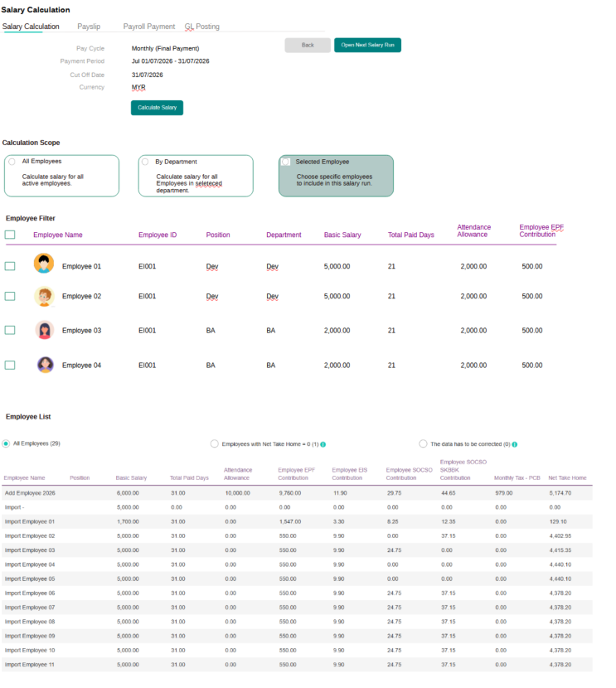Go to the GL Posting tab
Viewport: 616px width, 688px height.
pos(201,27)
